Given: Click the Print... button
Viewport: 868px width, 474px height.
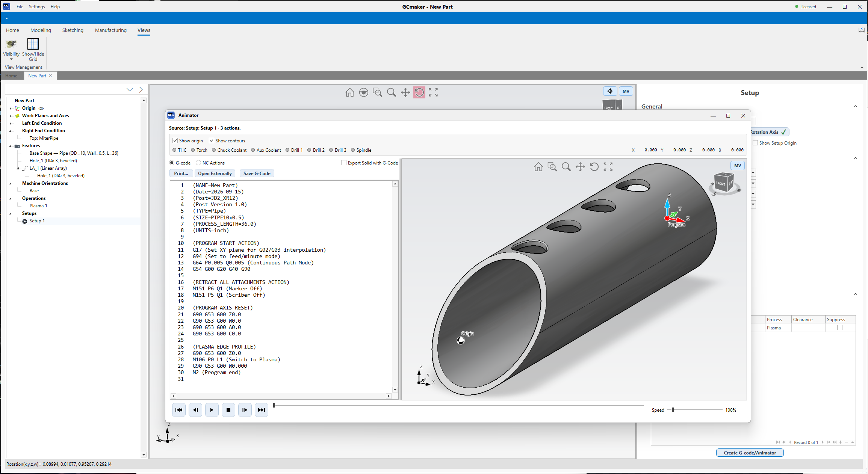Looking at the screenshot, I should pos(181,173).
